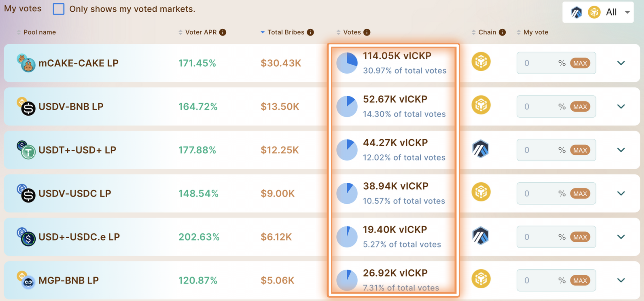Click the votes pie chart for USDV-USDC LP

347,193
